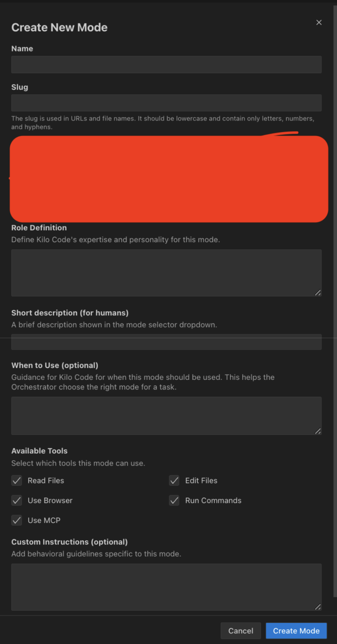Dismiss the Create New Mode dialog
The image size is (337, 644).
point(318,22)
